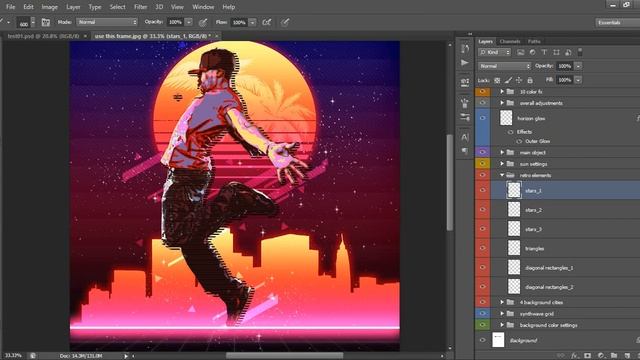Lock image pixels brush icon

click(x=508, y=80)
